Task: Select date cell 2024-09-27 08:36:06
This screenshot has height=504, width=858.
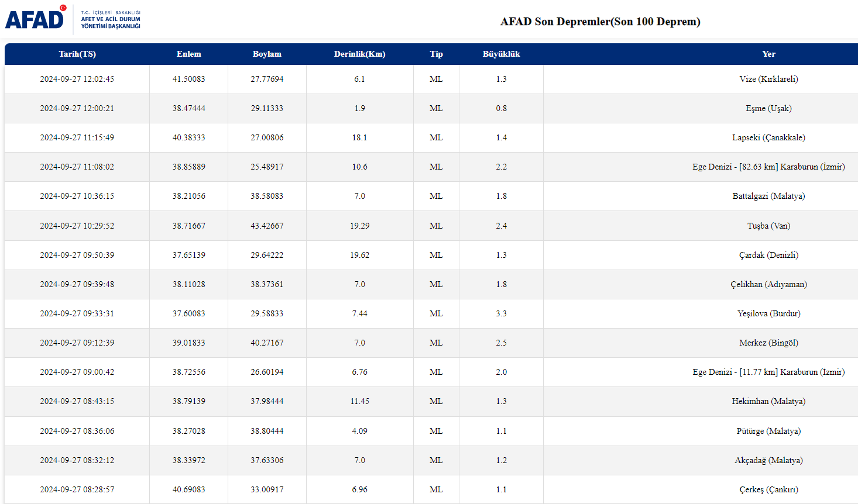Action: [x=77, y=431]
